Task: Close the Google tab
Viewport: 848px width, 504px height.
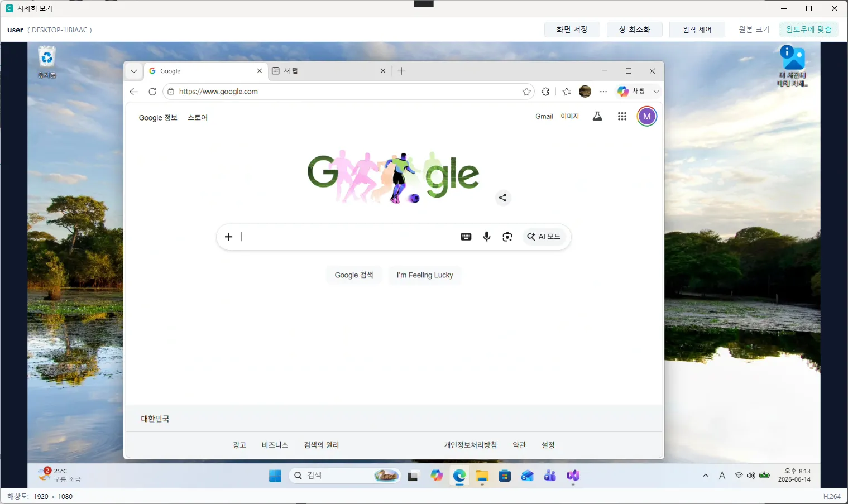Action: (x=260, y=71)
